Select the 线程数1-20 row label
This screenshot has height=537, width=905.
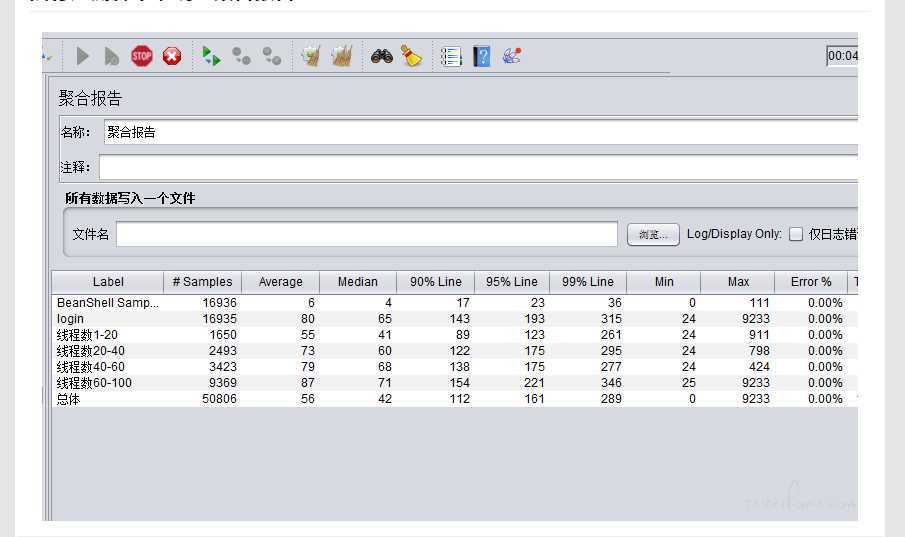pos(87,335)
